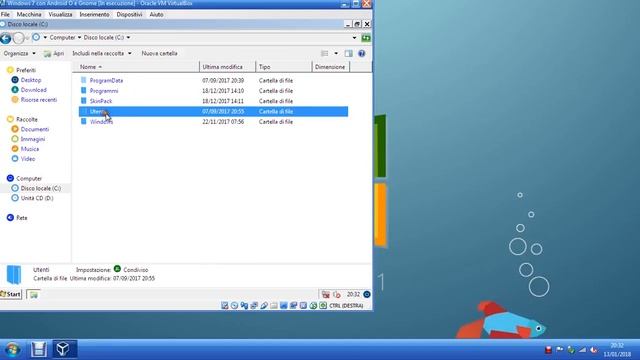Click the guest Start button
This screenshot has width=640, height=360.
tap(11, 294)
